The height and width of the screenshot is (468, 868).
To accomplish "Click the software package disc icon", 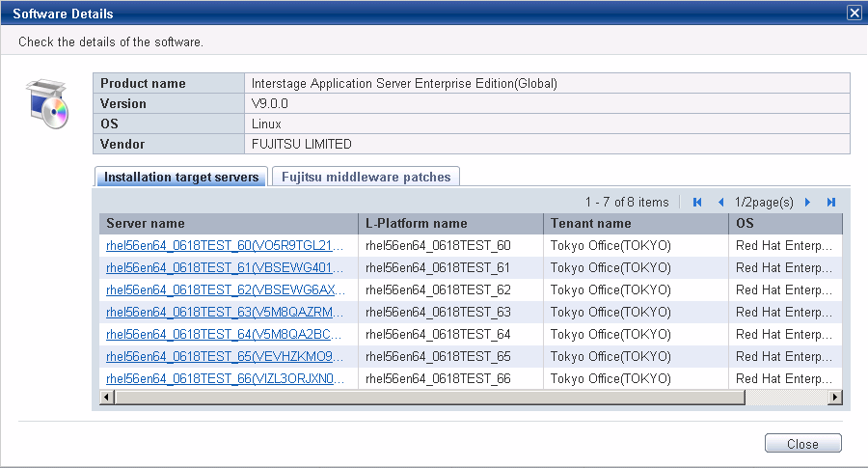I will [47, 104].
